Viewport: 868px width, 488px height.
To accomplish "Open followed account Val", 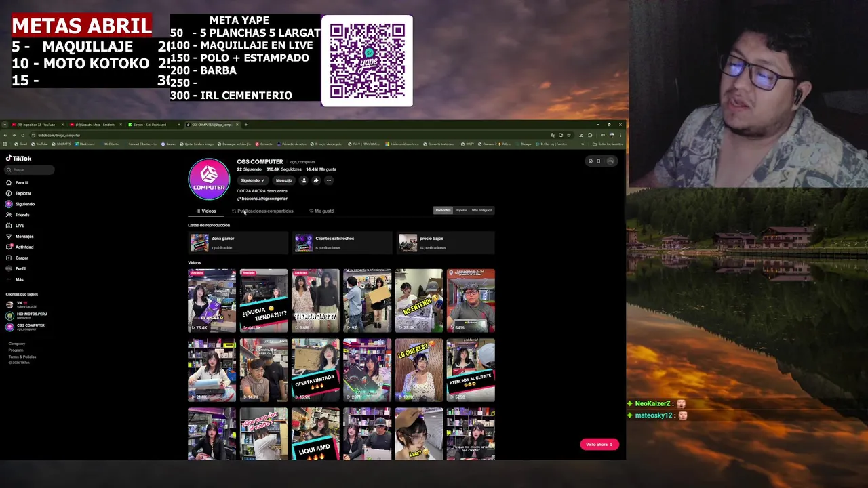I will [x=22, y=304].
